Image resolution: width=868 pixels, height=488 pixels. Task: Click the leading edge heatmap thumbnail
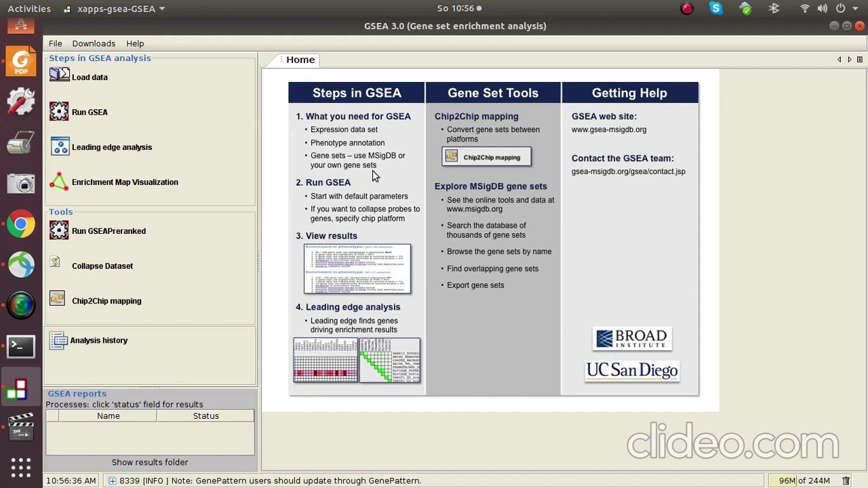[325, 360]
